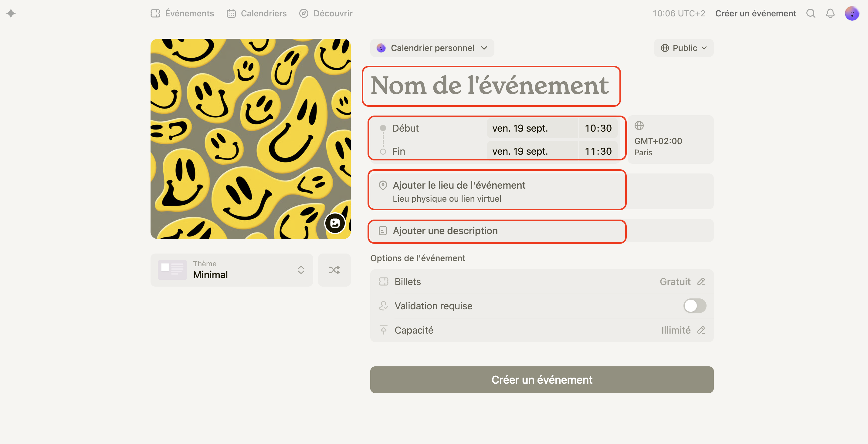
Task: Click the large Créer un événement button
Action: click(541, 380)
